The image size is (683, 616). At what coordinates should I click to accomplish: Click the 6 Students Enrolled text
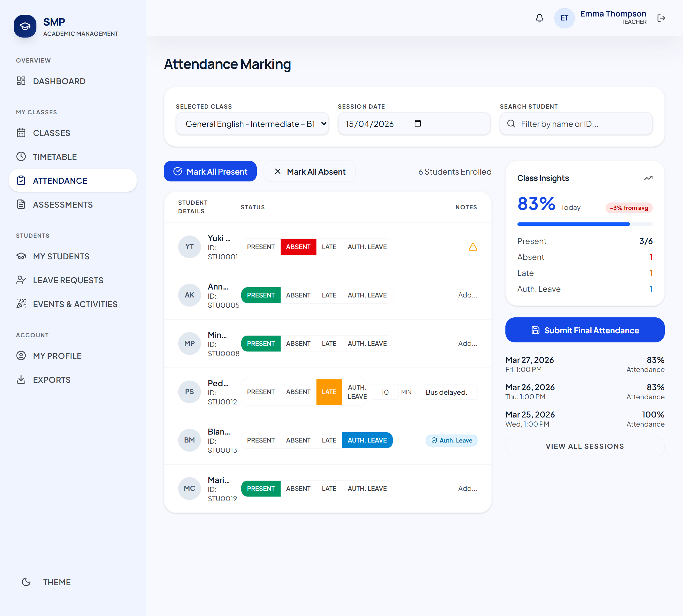455,171
